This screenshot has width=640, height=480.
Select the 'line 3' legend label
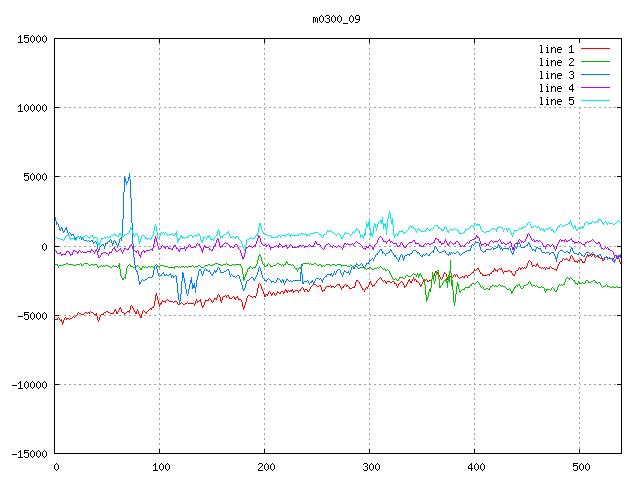click(556, 75)
